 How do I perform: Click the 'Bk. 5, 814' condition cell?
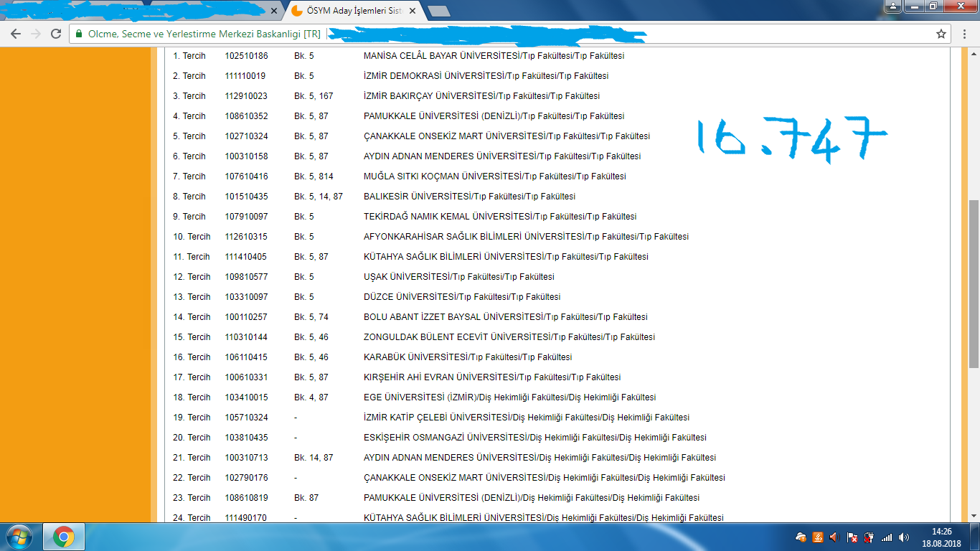coord(314,176)
